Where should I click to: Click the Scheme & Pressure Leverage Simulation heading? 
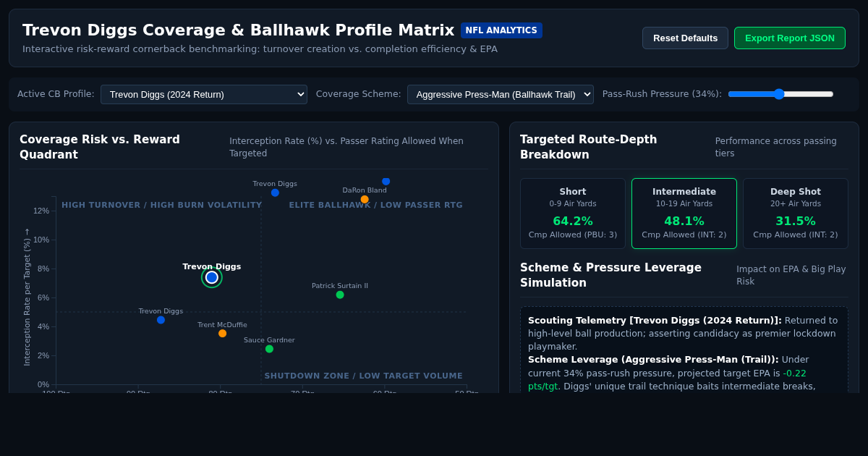610,275
